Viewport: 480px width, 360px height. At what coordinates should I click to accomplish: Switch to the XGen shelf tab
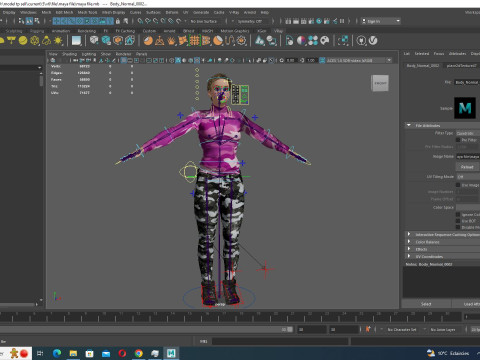(262, 31)
